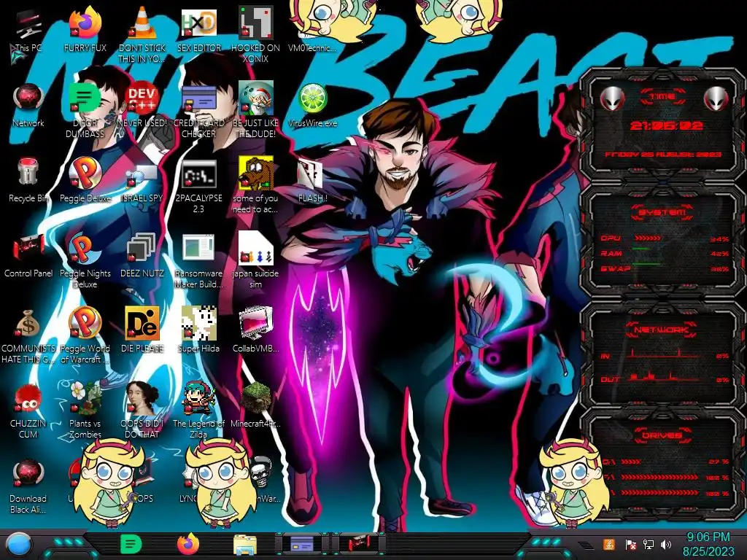Select the dog icon labeled 'some of you need to ac...'
The height and width of the screenshot is (560, 747).
pyautogui.click(x=256, y=184)
